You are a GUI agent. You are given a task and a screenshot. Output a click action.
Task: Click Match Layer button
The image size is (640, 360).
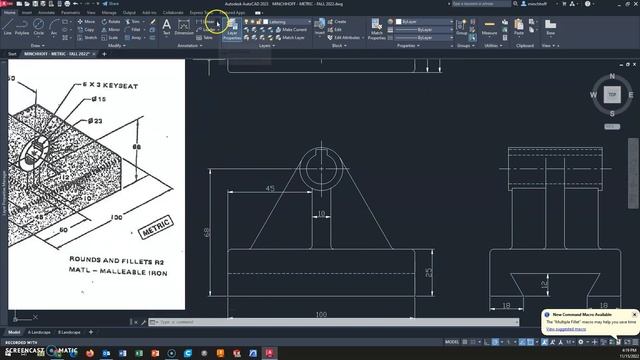(290, 38)
